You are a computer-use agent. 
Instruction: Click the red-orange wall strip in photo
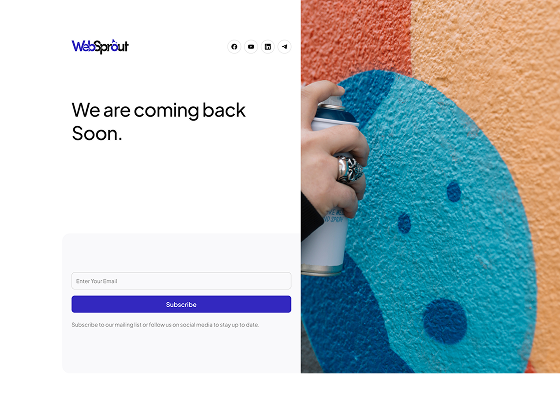tap(355, 36)
